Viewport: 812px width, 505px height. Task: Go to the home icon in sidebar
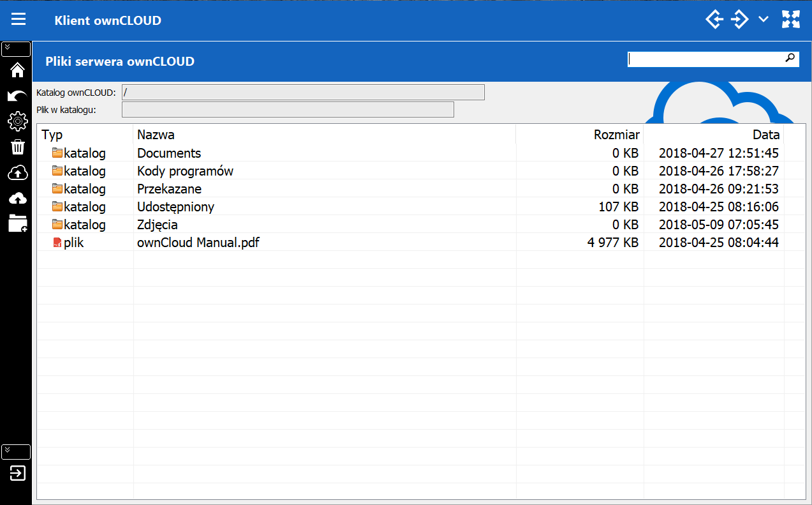17,70
